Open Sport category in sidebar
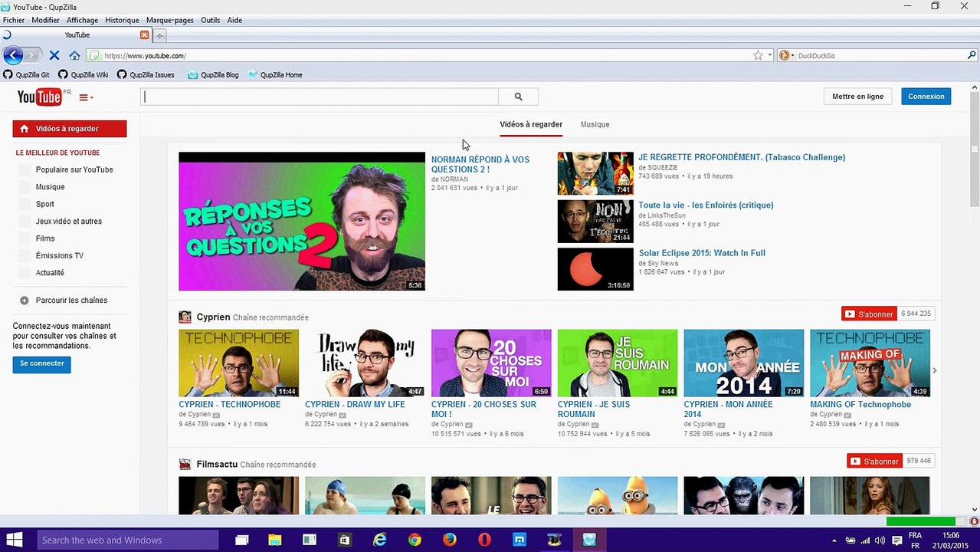Image resolution: width=980 pixels, height=552 pixels. [45, 204]
